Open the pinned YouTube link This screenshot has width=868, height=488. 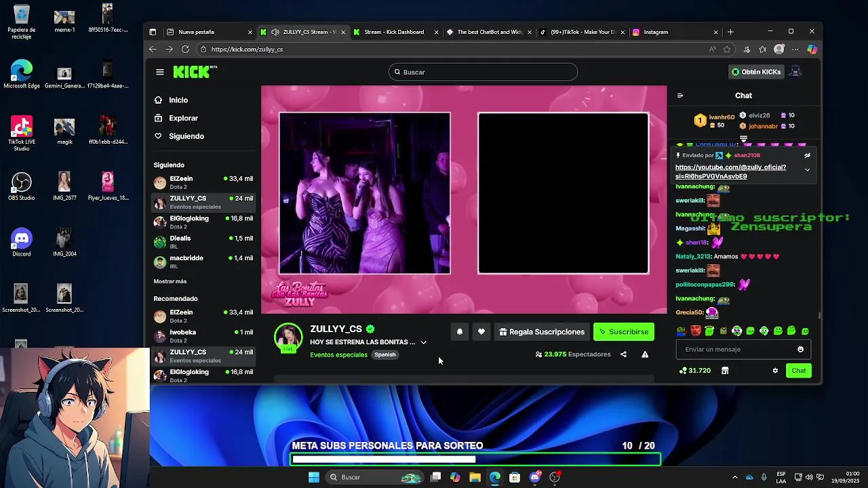tap(730, 171)
